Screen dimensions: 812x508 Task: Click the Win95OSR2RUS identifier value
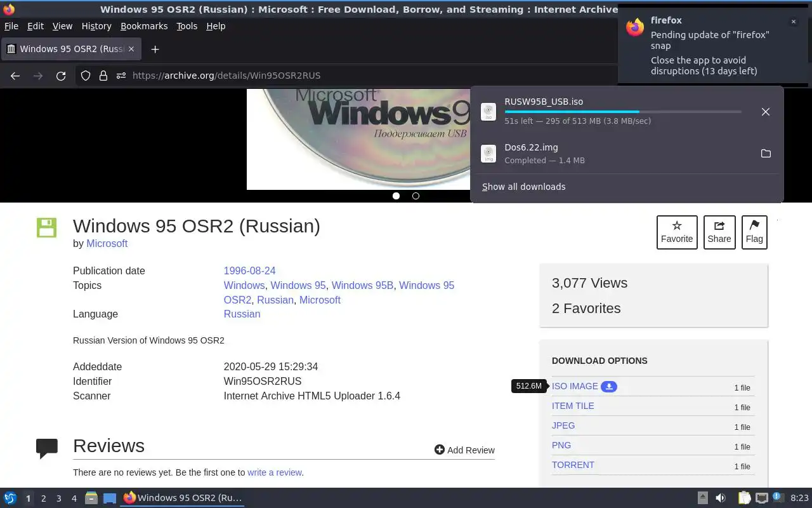tap(263, 381)
